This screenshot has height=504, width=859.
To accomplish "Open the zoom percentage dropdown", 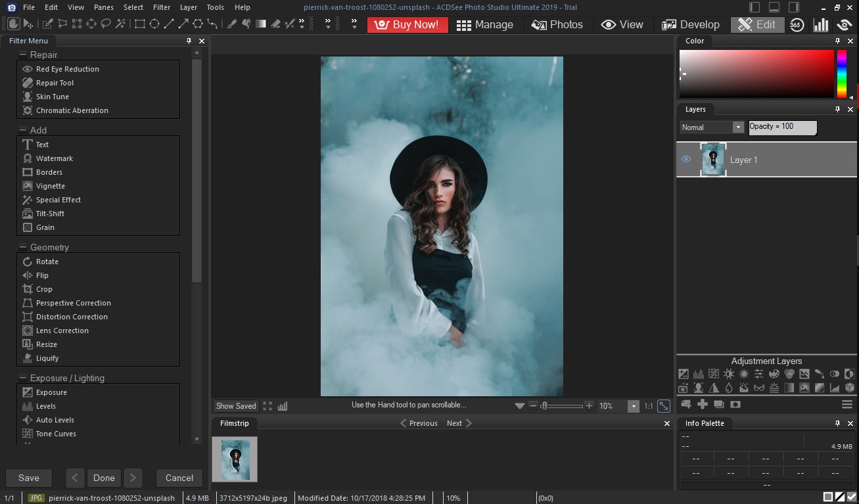I will click(633, 406).
